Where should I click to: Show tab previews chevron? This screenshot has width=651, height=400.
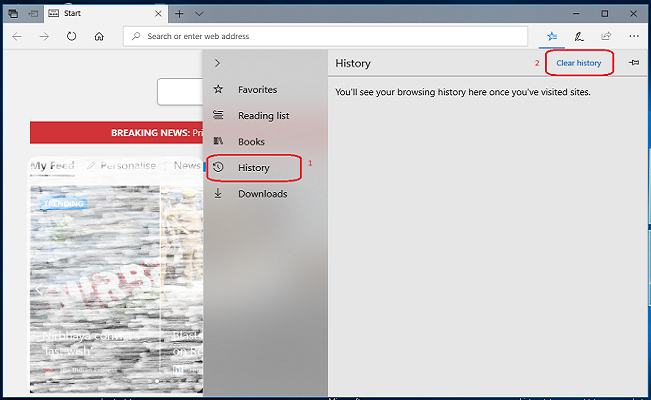pyautogui.click(x=199, y=14)
